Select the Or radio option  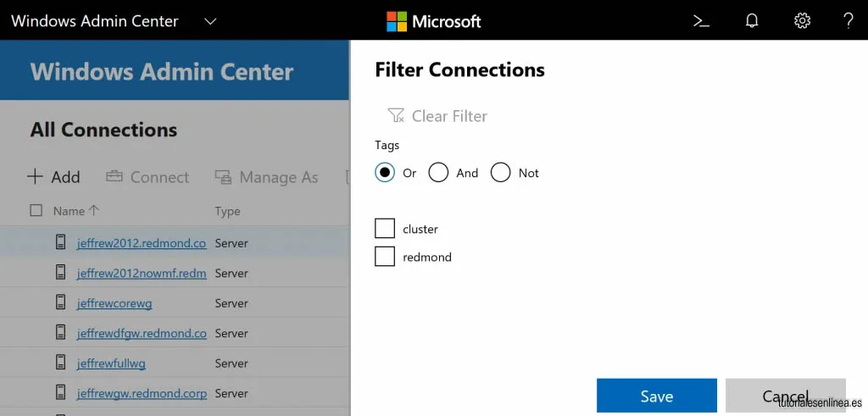click(x=385, y=173)
